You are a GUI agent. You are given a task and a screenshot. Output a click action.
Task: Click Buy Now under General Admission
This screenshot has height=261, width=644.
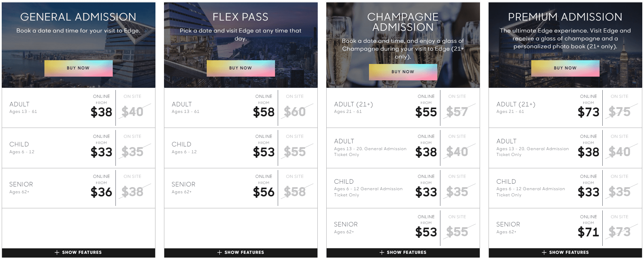[78, 68]
